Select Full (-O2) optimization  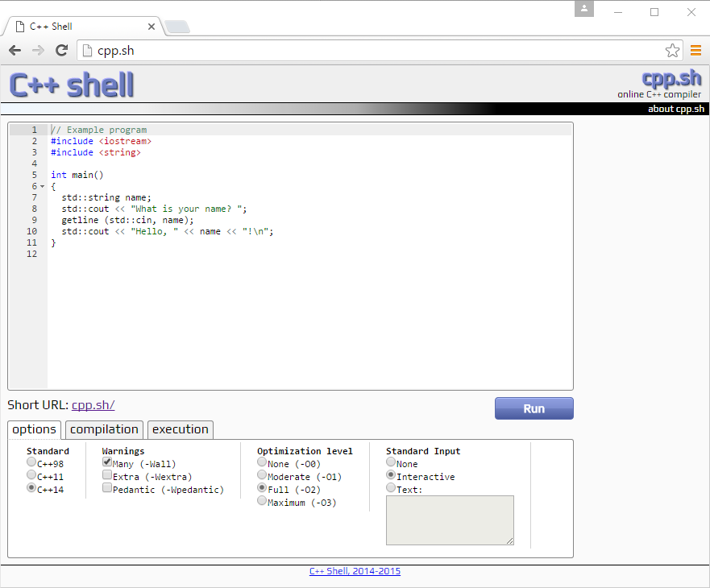pyautogui.click(x=262, y=487)
